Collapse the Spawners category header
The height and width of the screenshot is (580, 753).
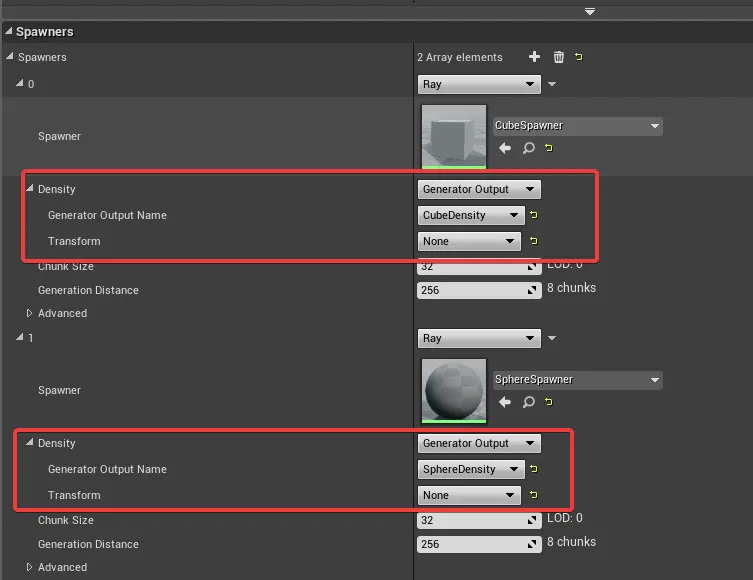(x=9, y=32)
